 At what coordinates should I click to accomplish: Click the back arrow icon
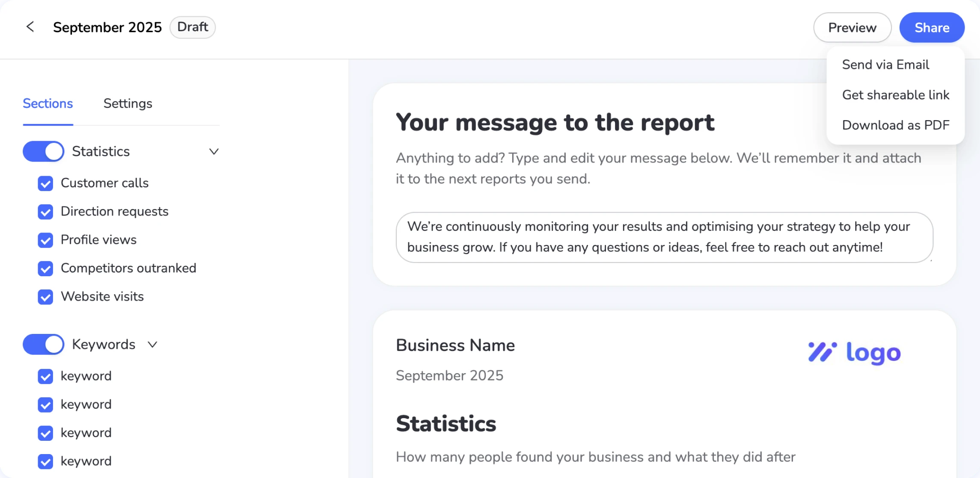click(x=30, y=27)
